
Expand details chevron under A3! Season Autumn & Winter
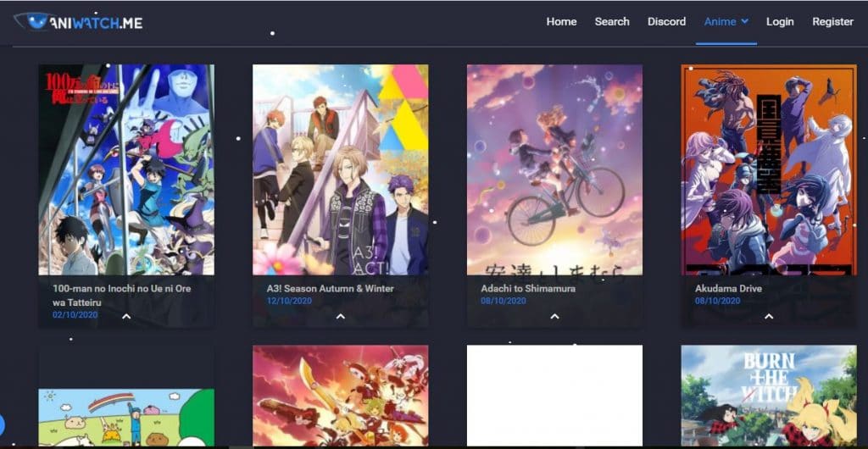[341, 316]
